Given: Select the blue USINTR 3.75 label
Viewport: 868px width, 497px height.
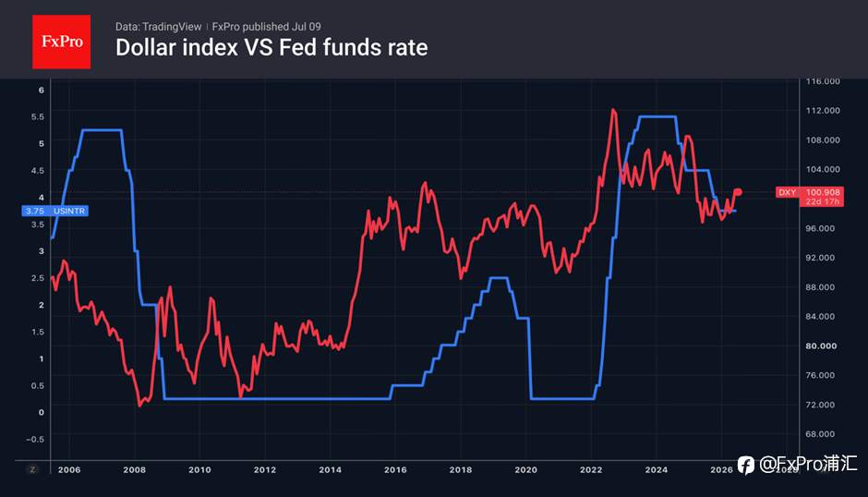Looking at the screenshot, I should (x=54, y=212).
